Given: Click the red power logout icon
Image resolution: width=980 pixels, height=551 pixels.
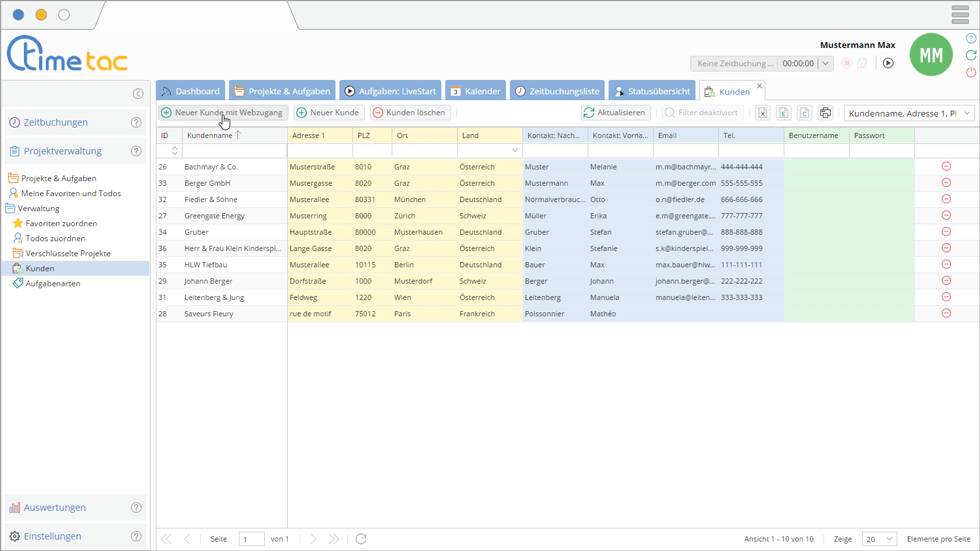Looking at the screenshot, I should (971, 73).
